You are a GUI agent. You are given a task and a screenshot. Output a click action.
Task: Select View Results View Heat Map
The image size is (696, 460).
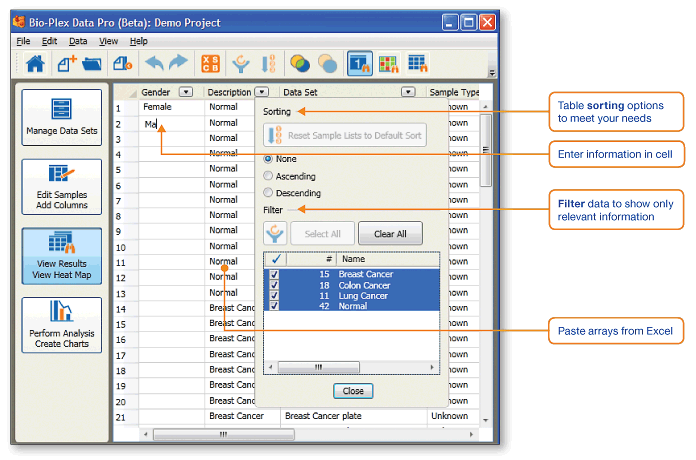(62, 256)
